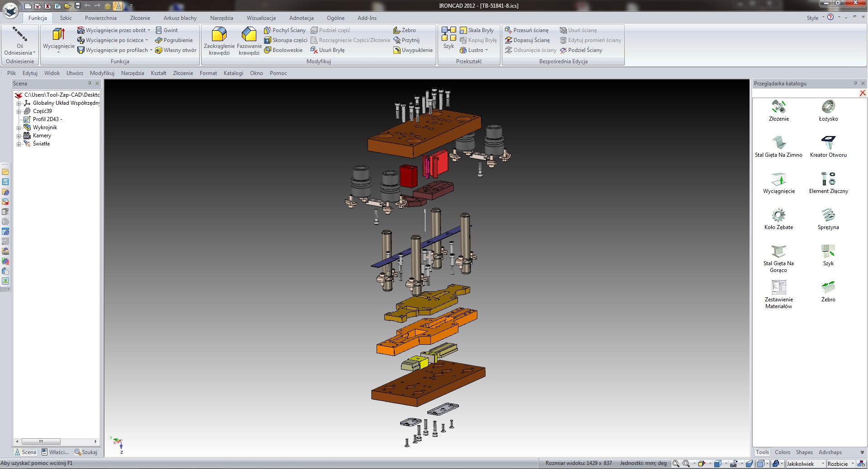Select Wyciągnięcie przez obrót tool

coord(113,30)
